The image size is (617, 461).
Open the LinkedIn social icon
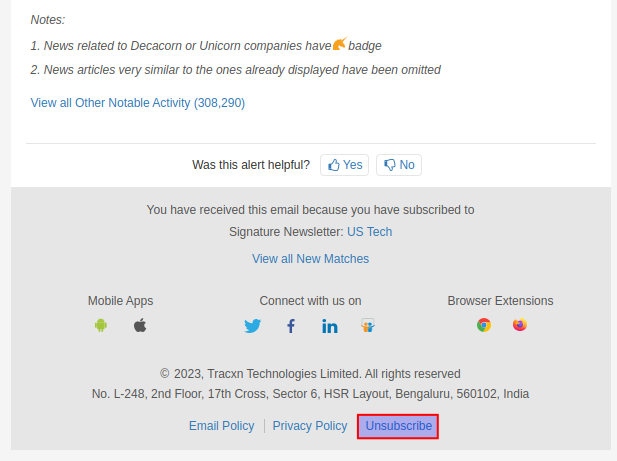point(330,326)
